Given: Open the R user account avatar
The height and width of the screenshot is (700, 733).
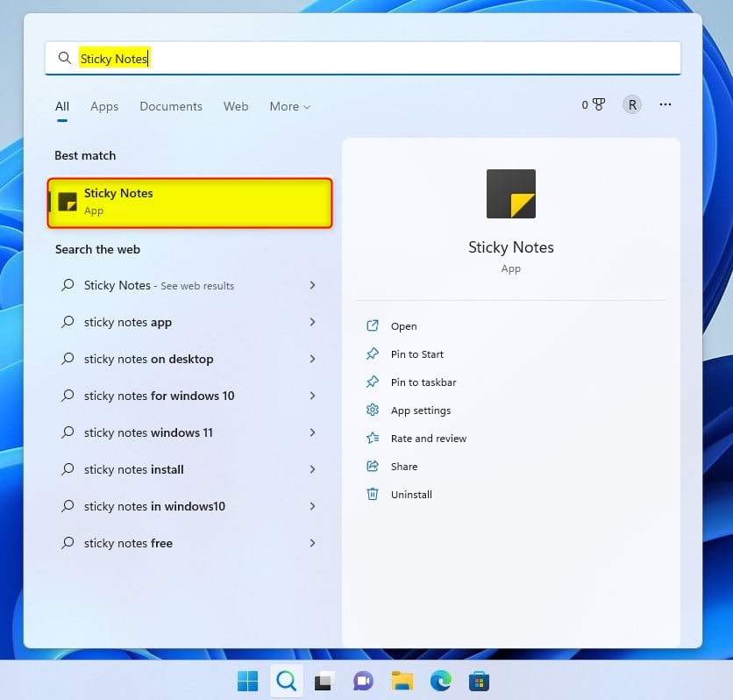Looking at the screenshot, I should [x=632, y=104].
